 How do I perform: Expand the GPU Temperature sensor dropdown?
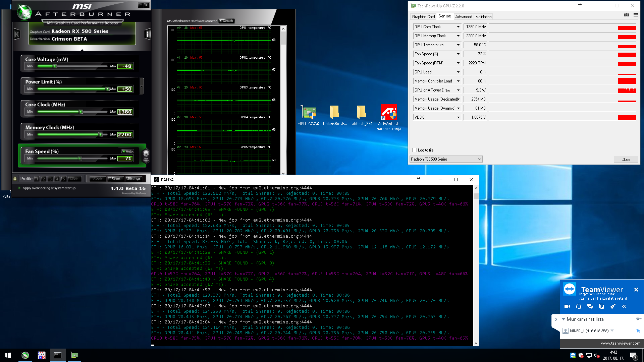click(x=458, y=45)
